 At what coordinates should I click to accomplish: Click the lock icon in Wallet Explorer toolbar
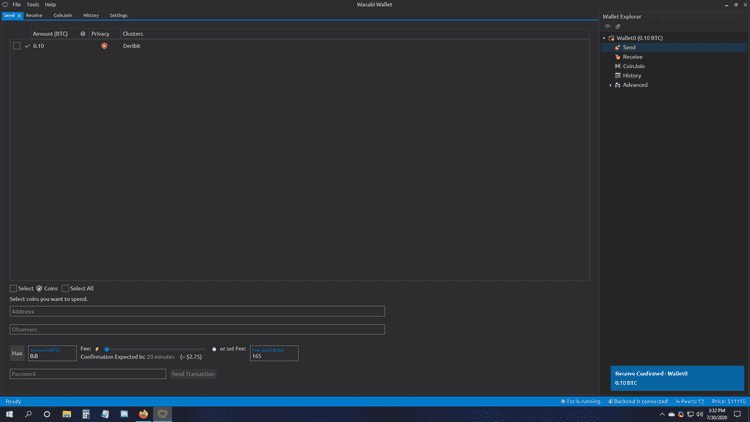pyautogui.click(x=618, y=27)
